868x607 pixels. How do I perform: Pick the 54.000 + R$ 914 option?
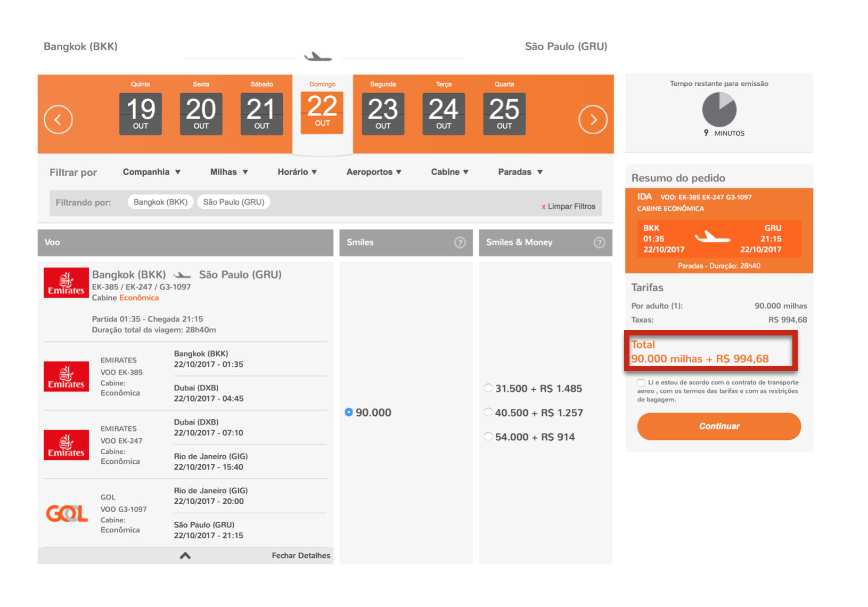488,437
